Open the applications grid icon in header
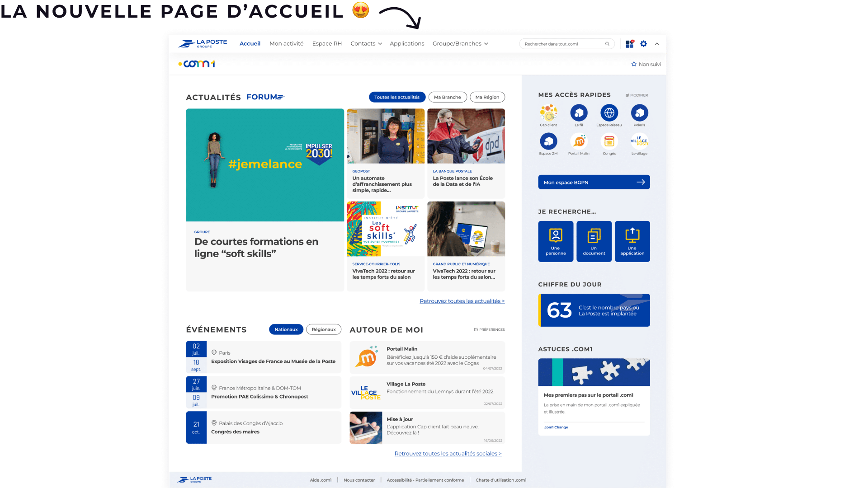The width and height of the screenshot is (868, 488). (x=629, y=44)
